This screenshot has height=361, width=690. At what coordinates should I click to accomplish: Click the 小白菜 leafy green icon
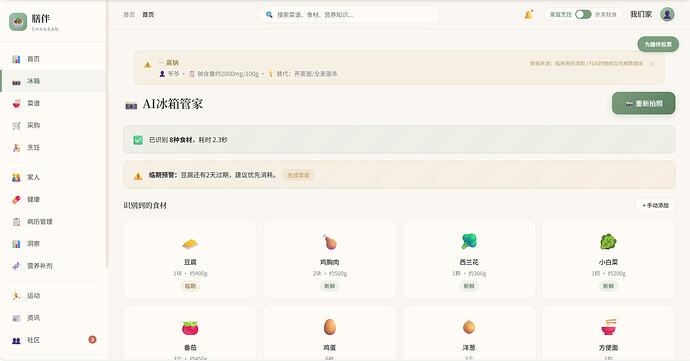[x=608, y=241]
